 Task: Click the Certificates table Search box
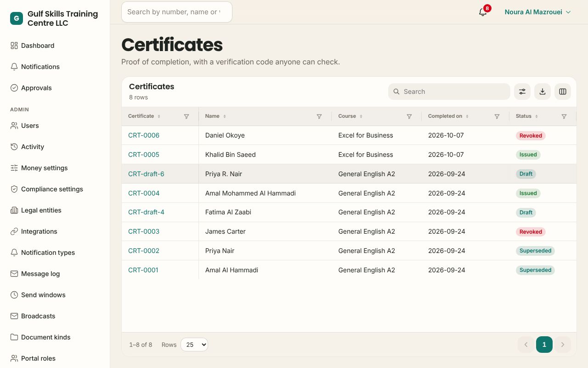click(x=449, y=92)
